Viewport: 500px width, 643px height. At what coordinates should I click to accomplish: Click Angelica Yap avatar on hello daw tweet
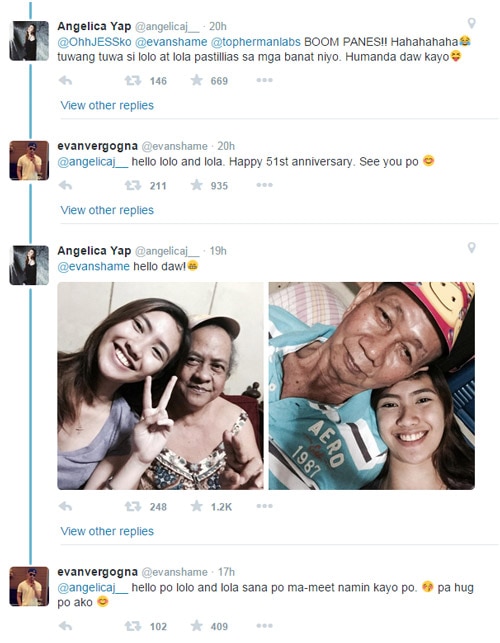pyautogui.click(x=29, y=265)
